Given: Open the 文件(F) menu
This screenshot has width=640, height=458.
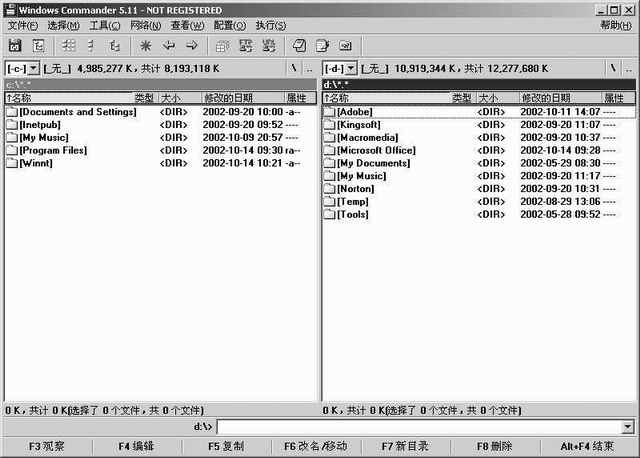Looking at the screenshot, I should click(22, 26).
